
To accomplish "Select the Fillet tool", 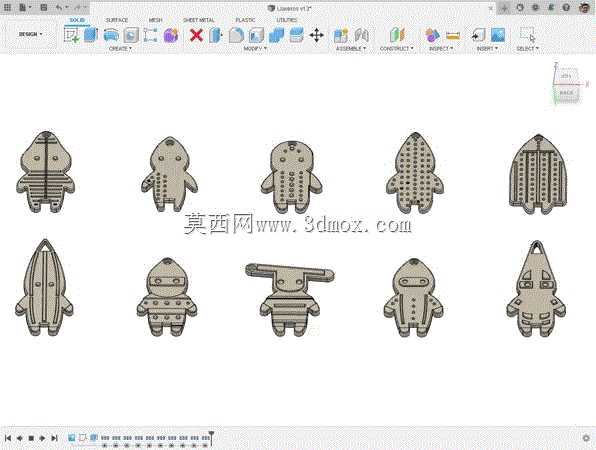I will [x=236, y=35].
